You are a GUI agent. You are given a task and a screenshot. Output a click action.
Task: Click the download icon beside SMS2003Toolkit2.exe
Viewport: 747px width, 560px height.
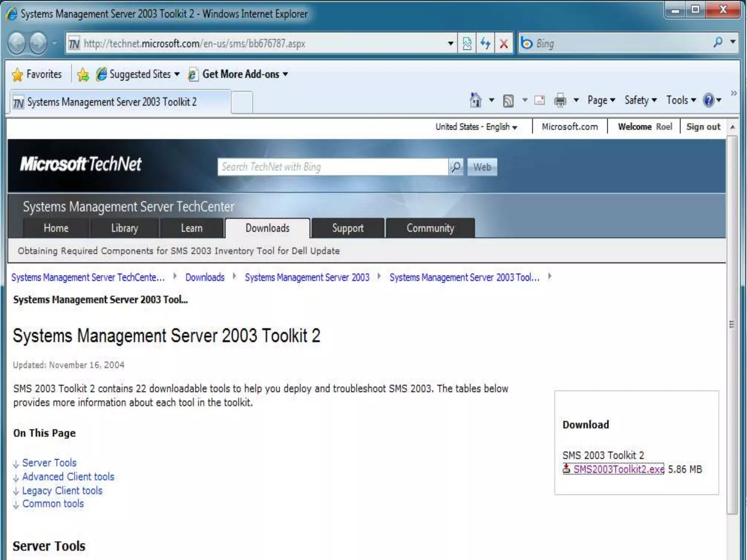coord(566,469)
